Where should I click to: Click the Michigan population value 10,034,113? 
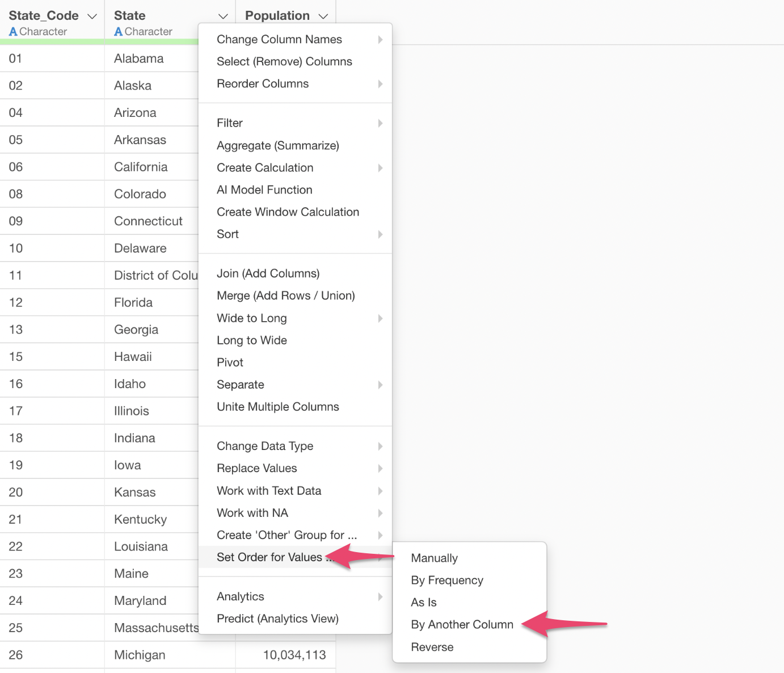pyautogui.click(x=294, y=655)
